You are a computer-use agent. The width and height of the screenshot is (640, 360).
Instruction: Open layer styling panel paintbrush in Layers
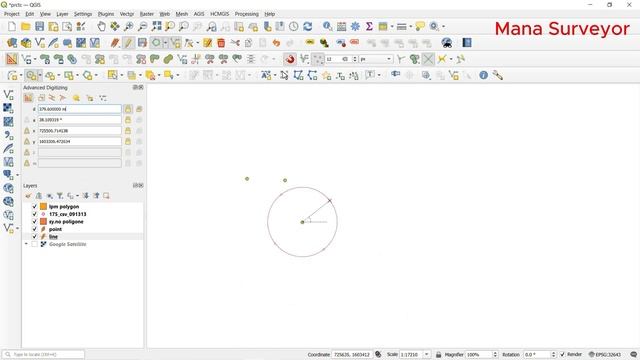click(x=28, y=196)
